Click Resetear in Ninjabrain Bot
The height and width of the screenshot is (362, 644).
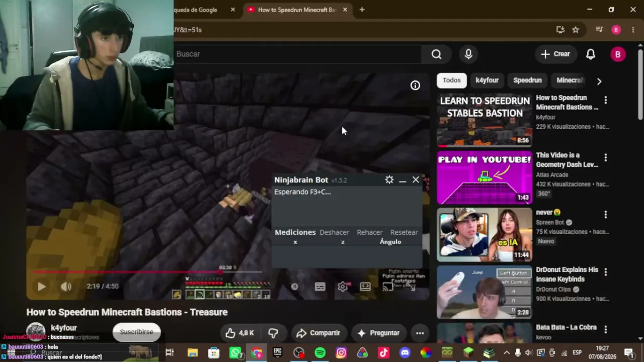[x=404, y=232]
